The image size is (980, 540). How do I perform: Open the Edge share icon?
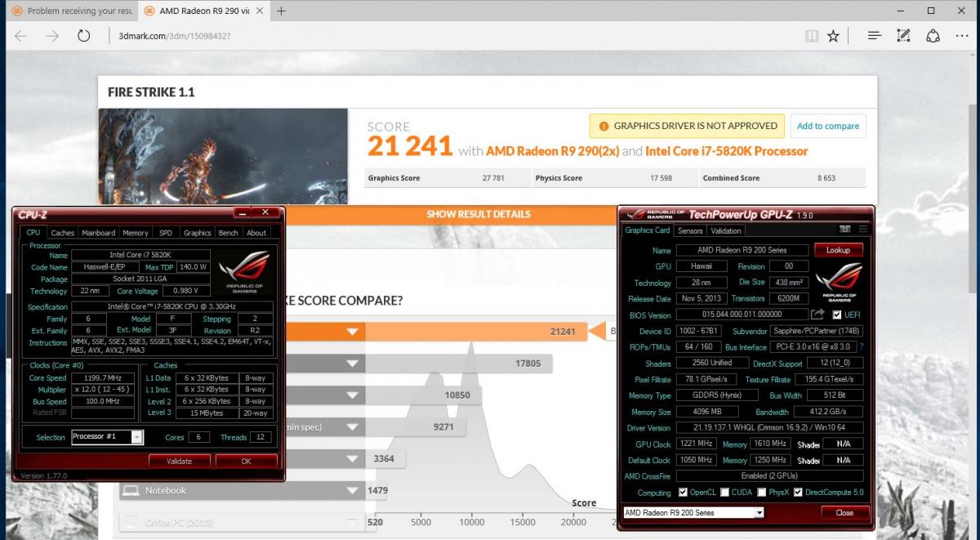pyautogui.click(x=933, y=36)
